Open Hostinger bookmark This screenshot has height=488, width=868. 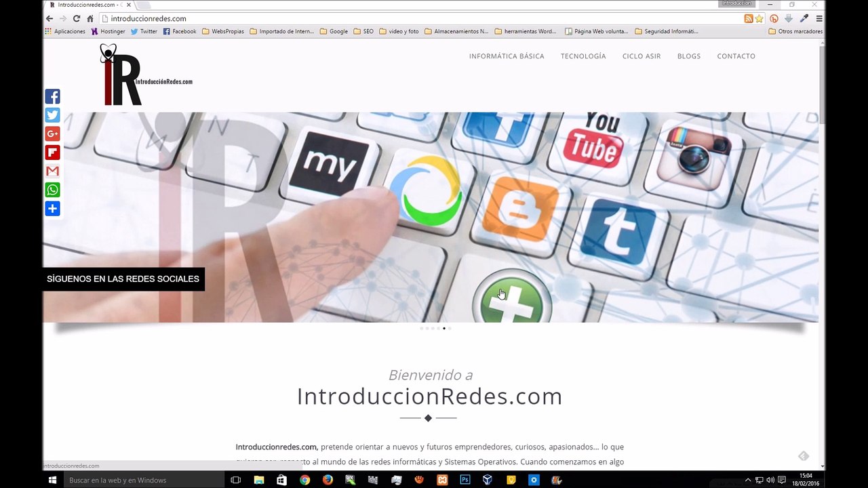pyautogui.click(x=108, y=31)
